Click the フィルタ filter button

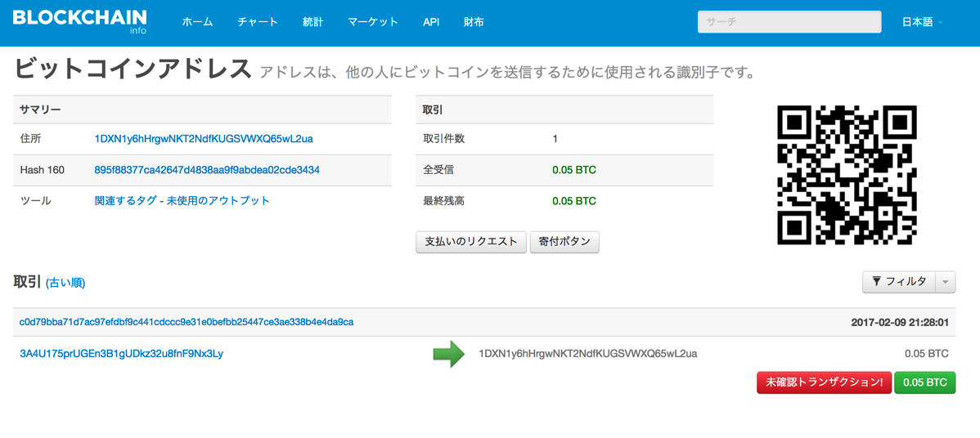tap(899, 282)
